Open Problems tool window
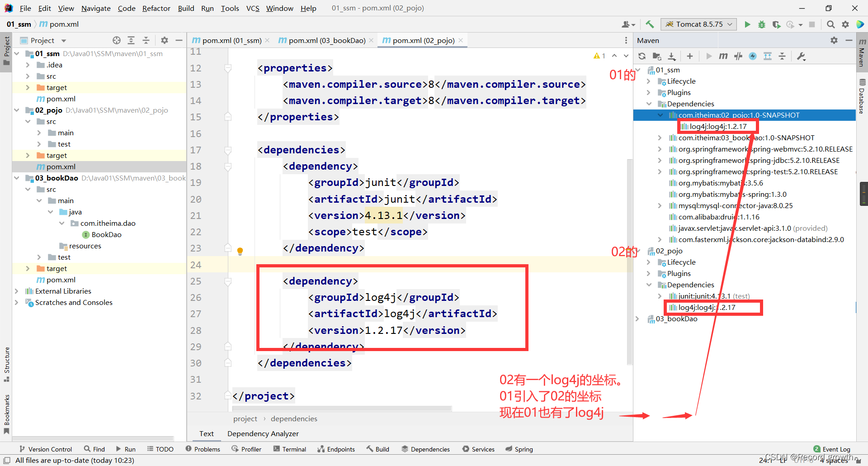Viewport: 868px width, 466px height. [203, 449]
